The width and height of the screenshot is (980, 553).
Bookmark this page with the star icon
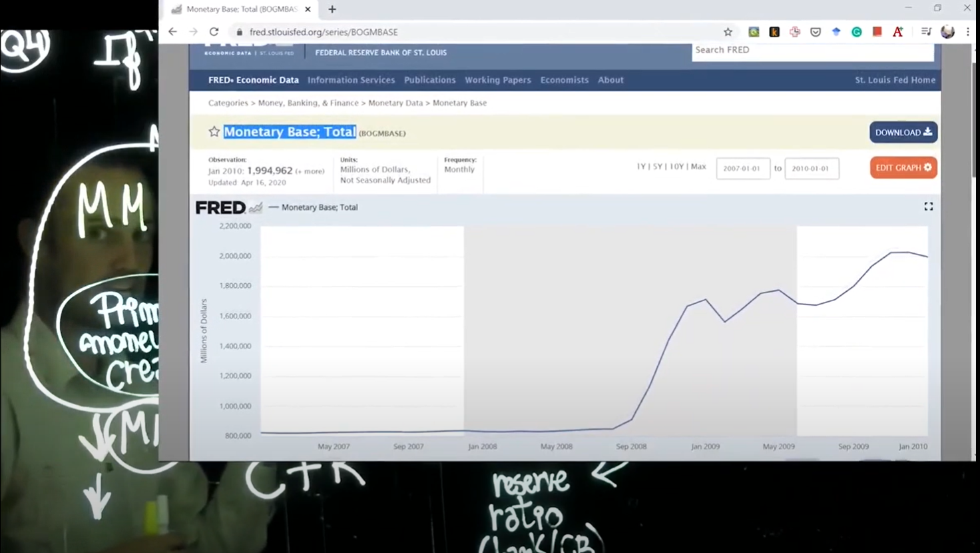tap(728, 32)
